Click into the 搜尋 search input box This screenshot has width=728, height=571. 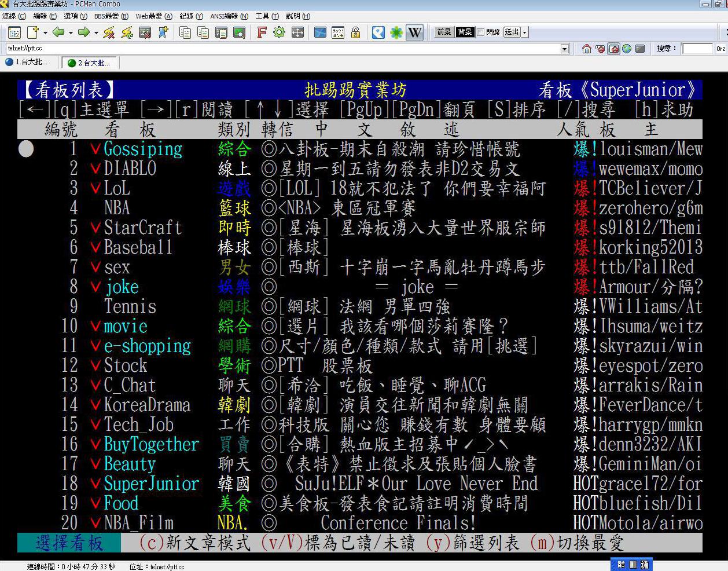pos(697,49)
